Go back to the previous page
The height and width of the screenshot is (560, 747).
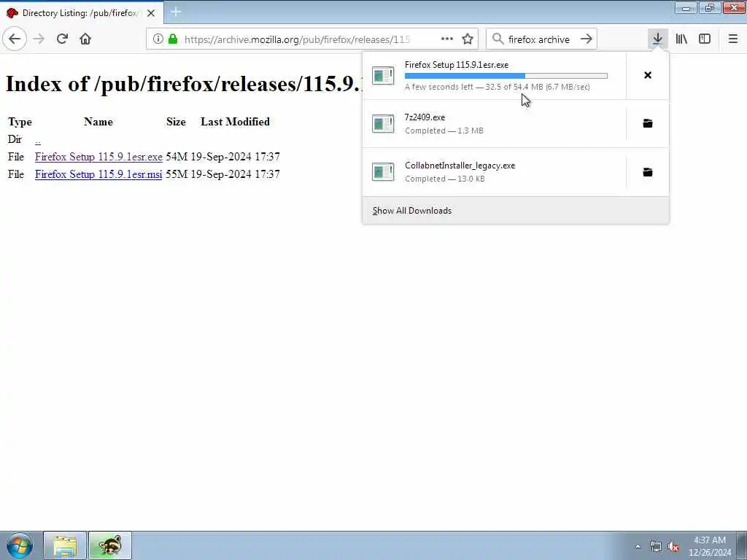(15, 39)
